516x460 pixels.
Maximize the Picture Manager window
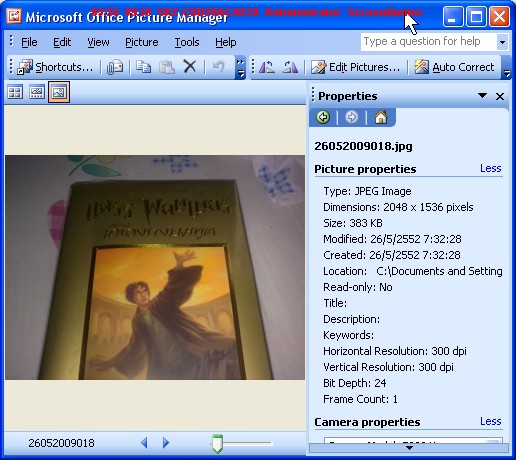(476, 16)
